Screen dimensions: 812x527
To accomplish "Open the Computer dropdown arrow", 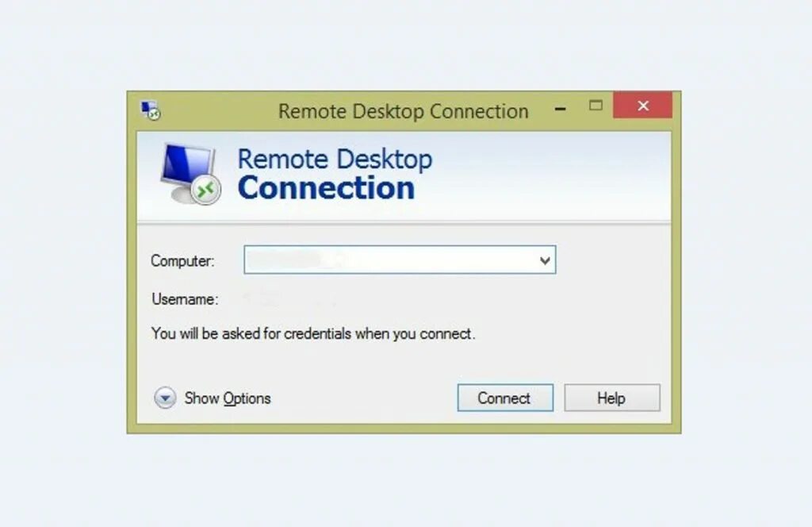I will point(545,260).
